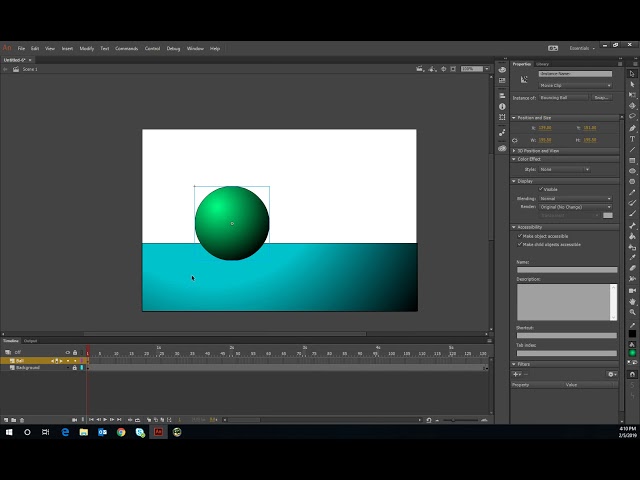Open the Commands menu

[127, 49]
